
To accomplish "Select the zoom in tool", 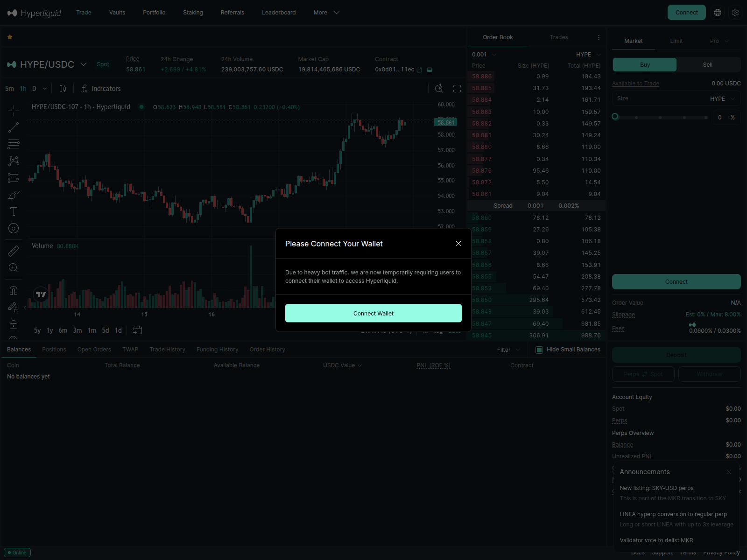I will [14, 268].
